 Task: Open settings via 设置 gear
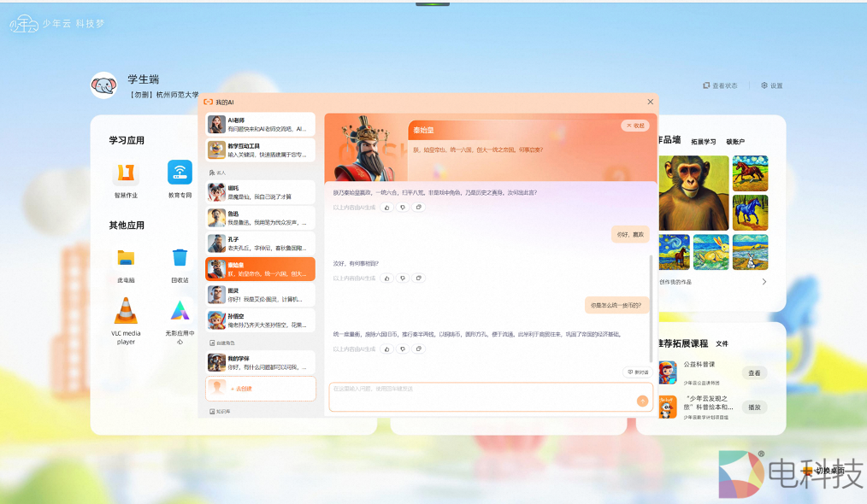pos(771,85)
